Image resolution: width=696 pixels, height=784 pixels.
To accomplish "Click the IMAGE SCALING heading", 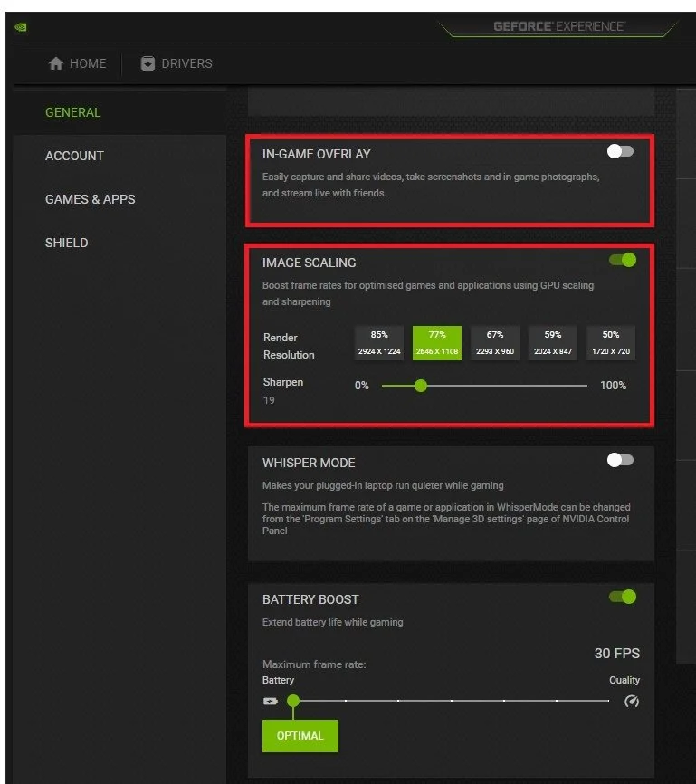I will pos(309,263).
